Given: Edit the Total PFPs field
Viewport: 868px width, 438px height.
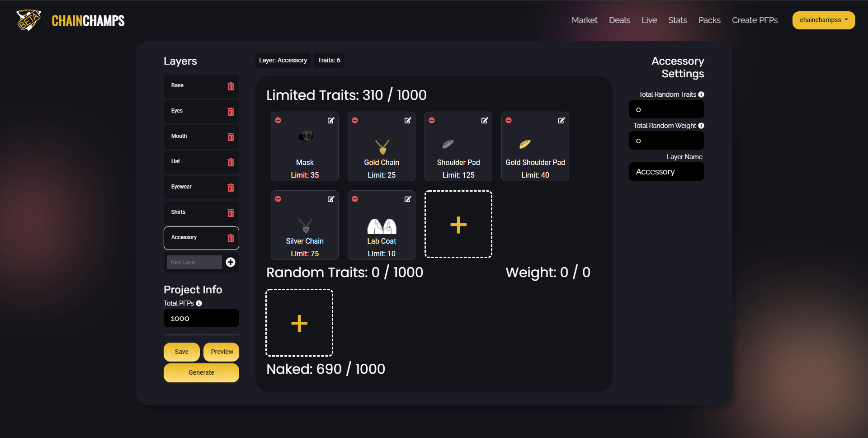Looking at the screenshot, I should [x=201, y=318].
